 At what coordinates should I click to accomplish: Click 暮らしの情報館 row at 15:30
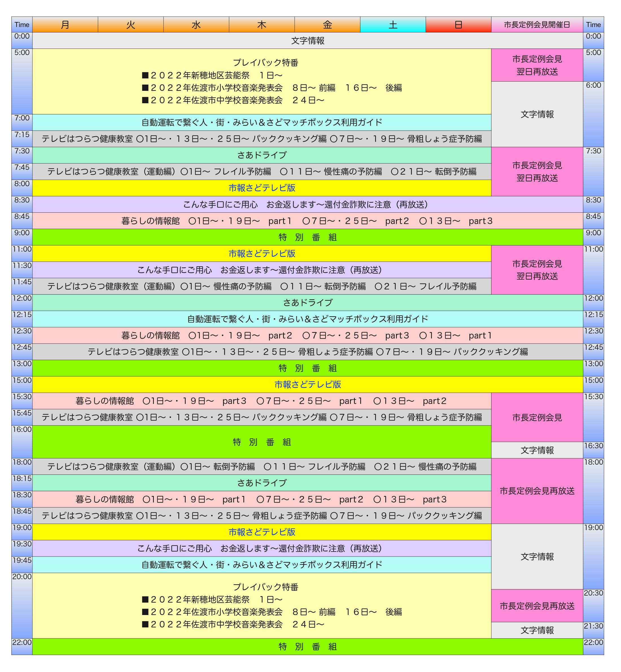click(x=262, y=401)
